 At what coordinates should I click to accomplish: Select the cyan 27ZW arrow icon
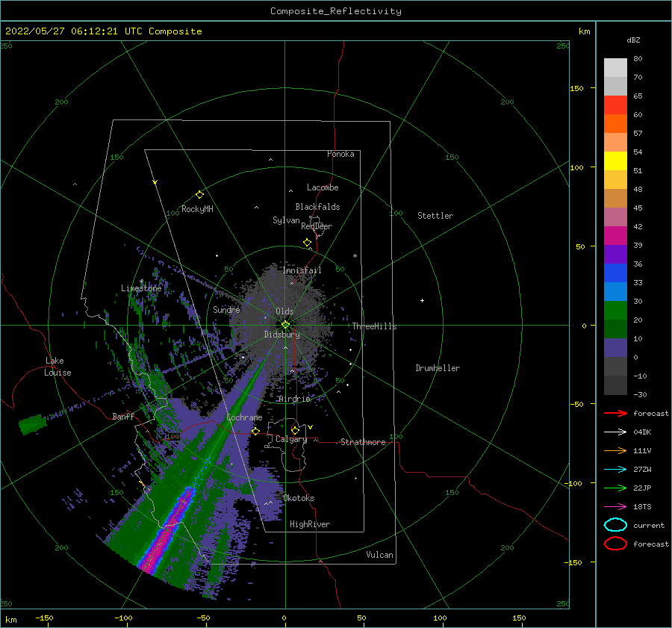pos(615,470)
